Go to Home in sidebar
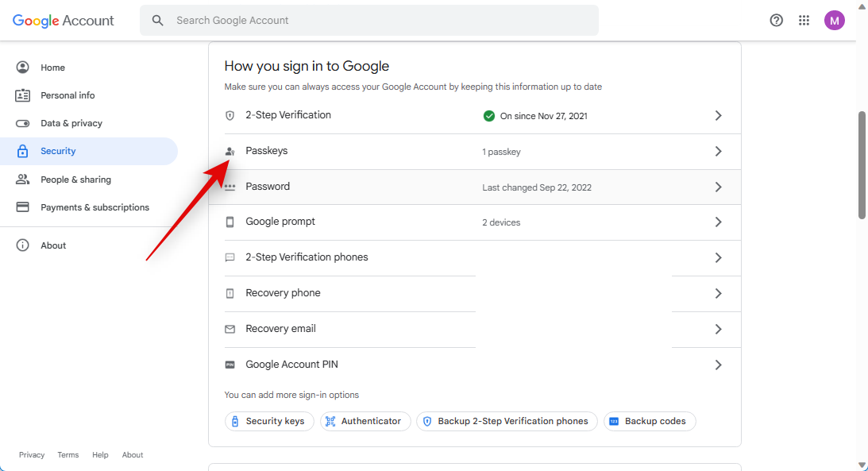Viewport: 868px width, 471px height. click(x=89, y=68)
